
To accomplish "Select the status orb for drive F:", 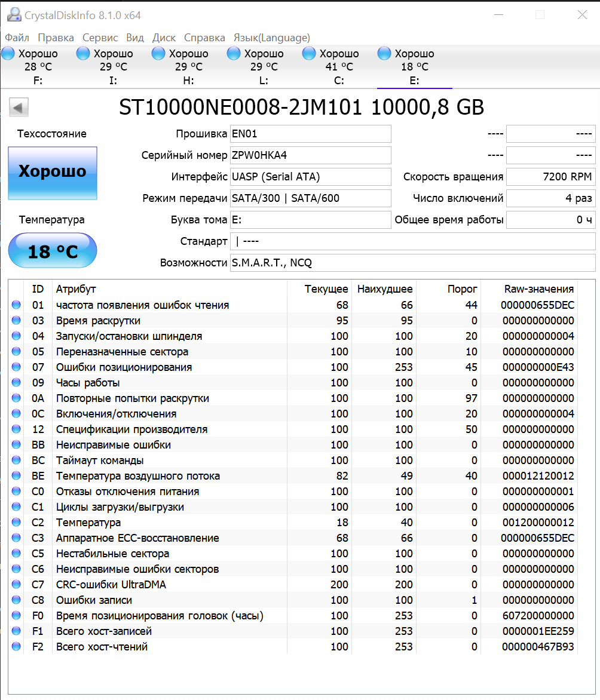I will 8,54.
